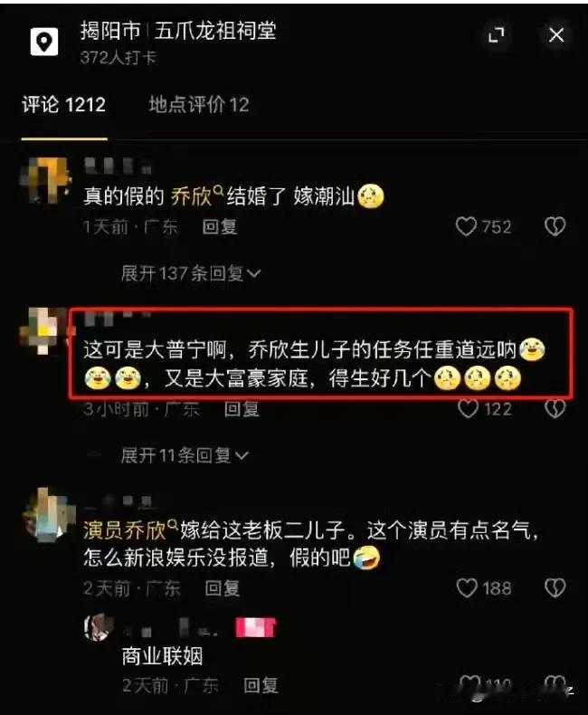Expand 展开137条回复 replies
The height and width of the screenshot is (715, 588).
[191, 273]
